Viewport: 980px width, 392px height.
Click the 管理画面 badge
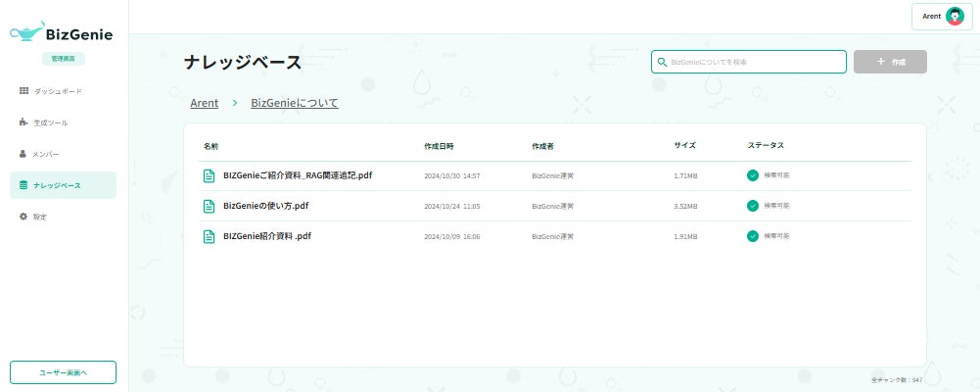point(63,59)
